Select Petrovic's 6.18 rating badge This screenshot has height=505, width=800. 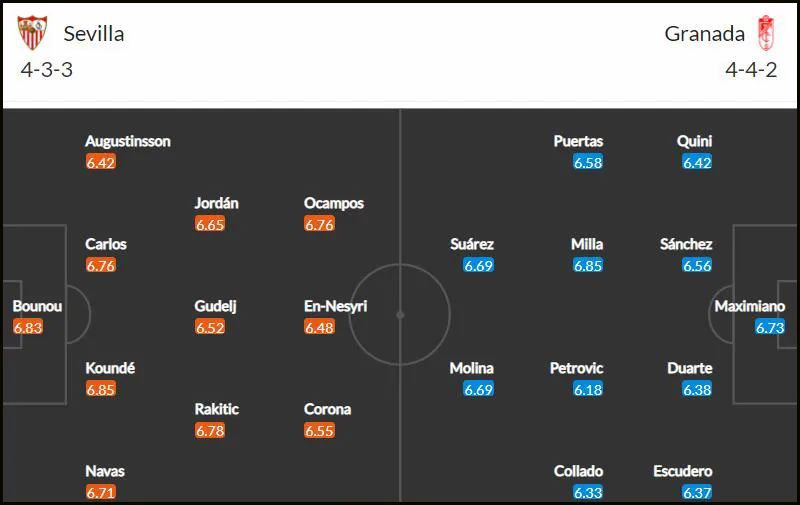588,389
